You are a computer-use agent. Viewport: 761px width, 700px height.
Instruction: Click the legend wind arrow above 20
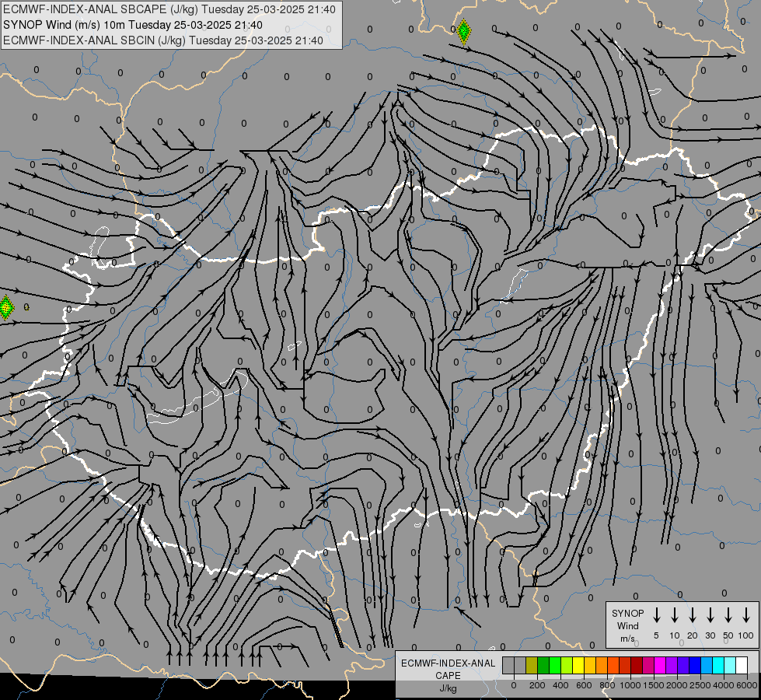coord(692,615)
